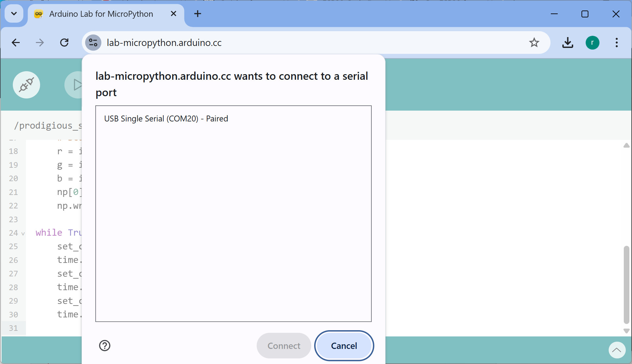Click the editor scroll down arrow
632x364 pixels.
click(626, 331)
